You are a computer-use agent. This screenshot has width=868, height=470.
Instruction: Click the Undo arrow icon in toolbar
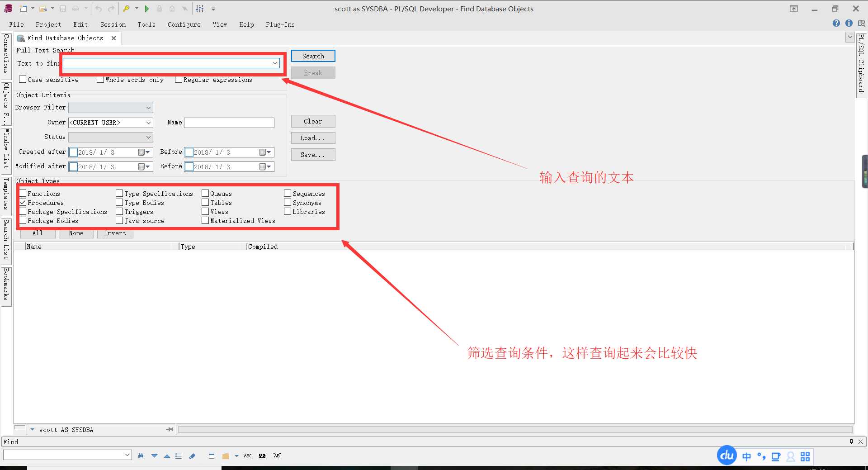98,9
